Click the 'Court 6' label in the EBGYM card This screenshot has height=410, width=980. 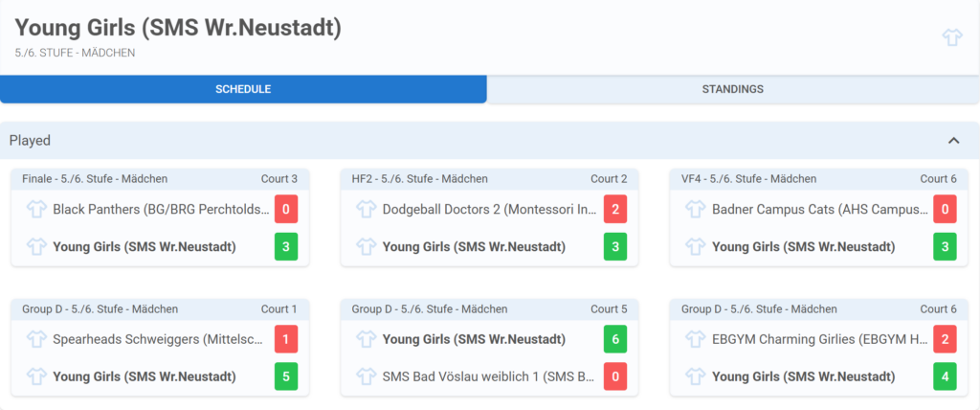coord(938,309)
